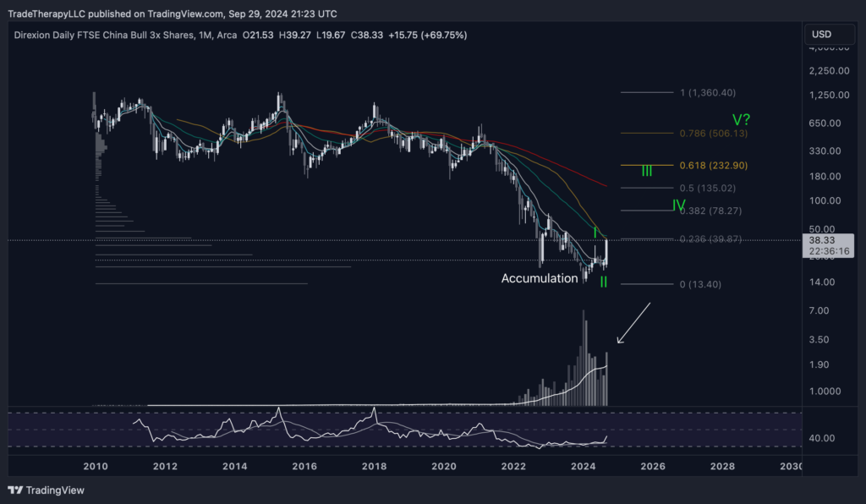Viewport: 866px width, 504px height.
Task: Click the 40.00 RSI scale label
Action: (x=819, y=438)
